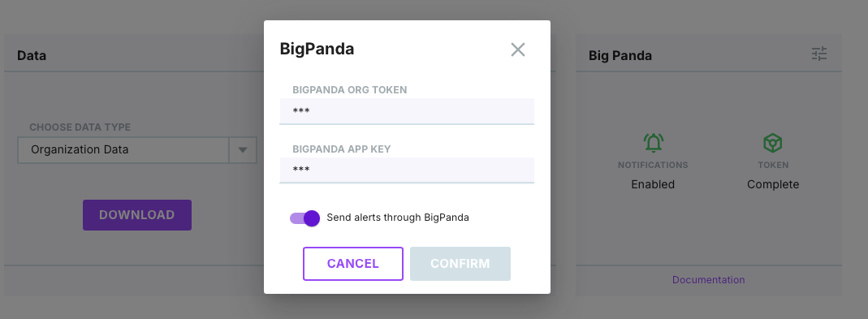Click the Cancel button
Image resolution: width=868 pixels, height=319 pixels.
point(352,264)
